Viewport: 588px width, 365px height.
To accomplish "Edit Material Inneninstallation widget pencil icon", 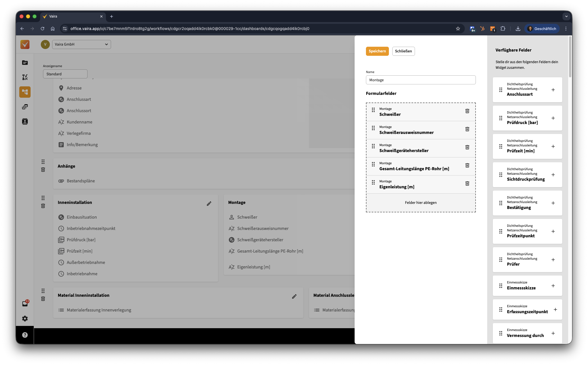I will [x=294, y=296].
